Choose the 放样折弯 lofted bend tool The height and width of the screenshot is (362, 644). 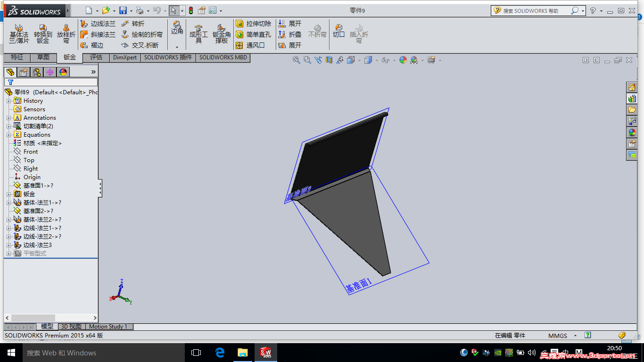click(x=66, y=34)
